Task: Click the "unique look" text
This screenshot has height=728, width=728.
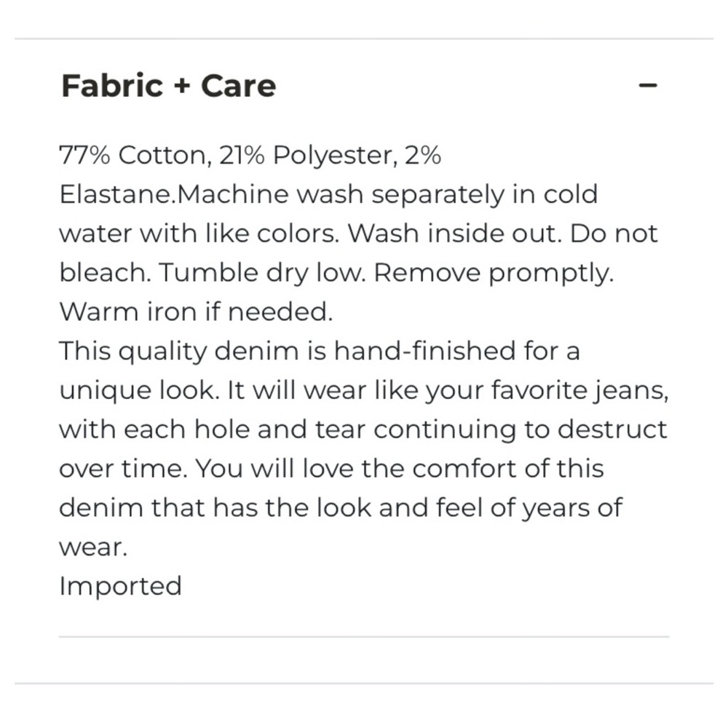Action: coord(138,391)
